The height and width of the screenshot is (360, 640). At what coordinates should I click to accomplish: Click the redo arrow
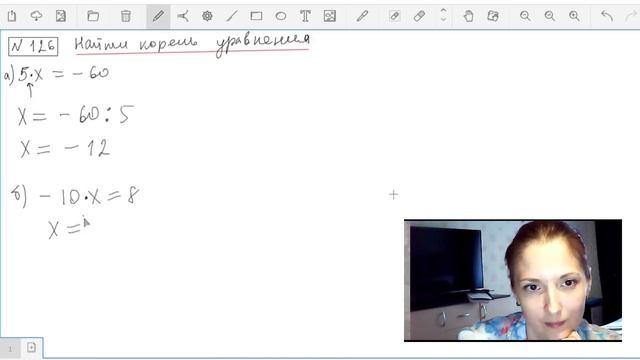point(631,16)
